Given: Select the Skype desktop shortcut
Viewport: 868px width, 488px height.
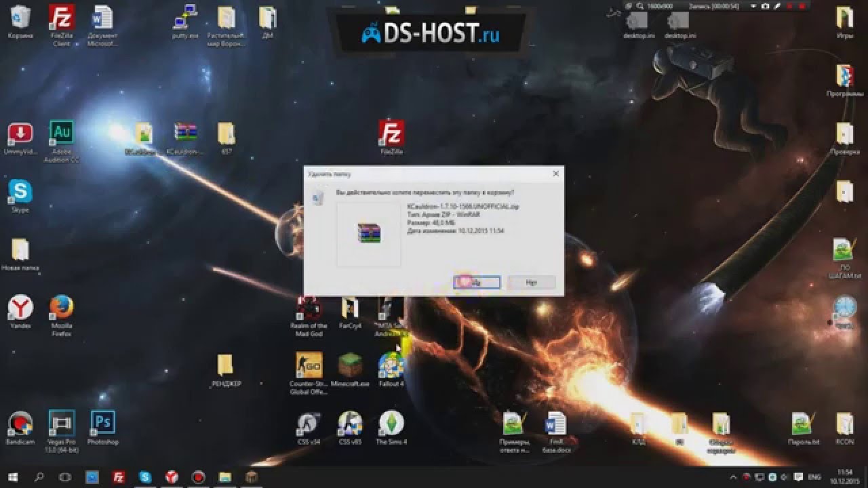Looking at the screenshot, I should tap(20, 197).
